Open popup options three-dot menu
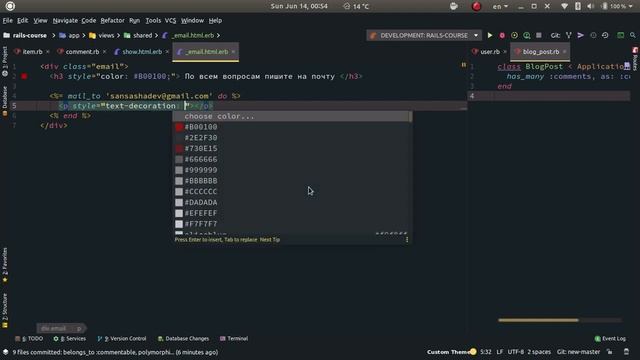 407,240
